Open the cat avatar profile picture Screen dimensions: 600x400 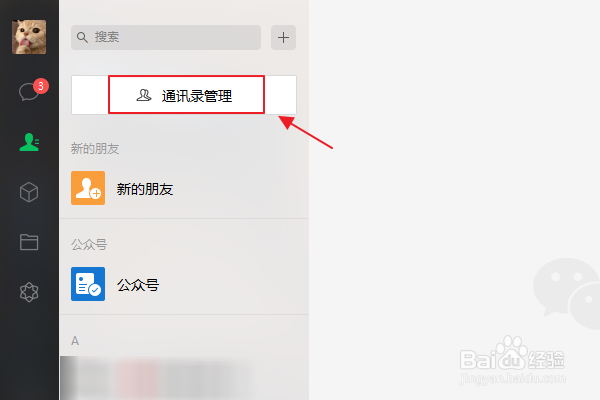[x=29, y=37]
